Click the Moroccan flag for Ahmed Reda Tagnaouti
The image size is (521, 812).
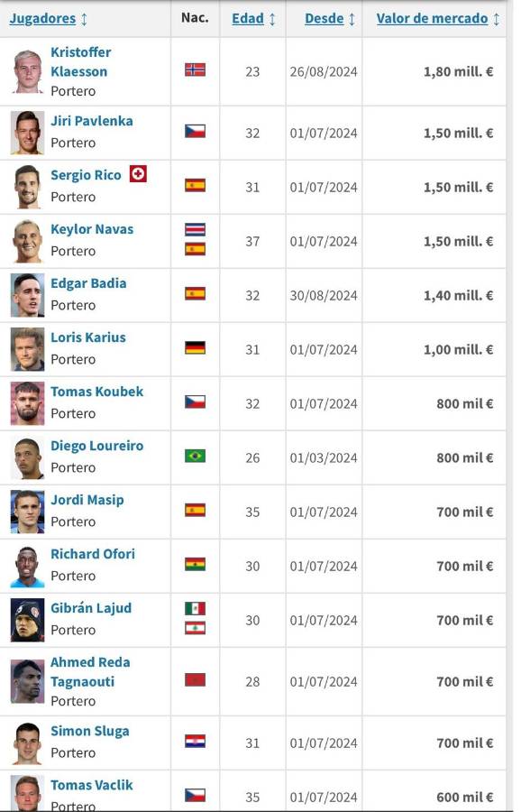pos(196,681)
